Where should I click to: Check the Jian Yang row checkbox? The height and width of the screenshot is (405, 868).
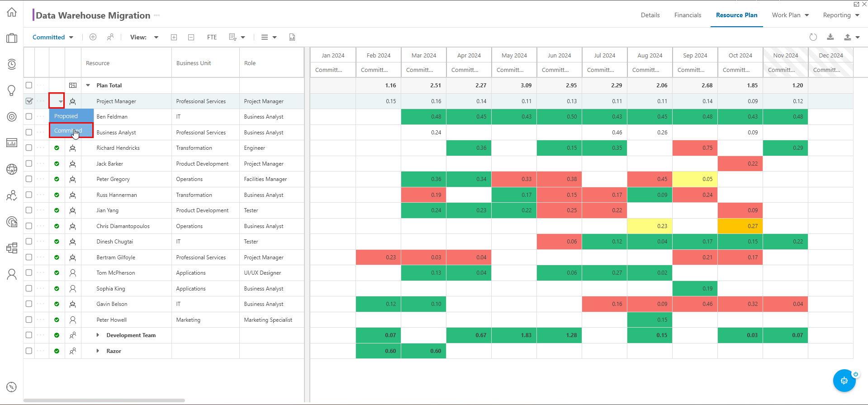[29, 210]
